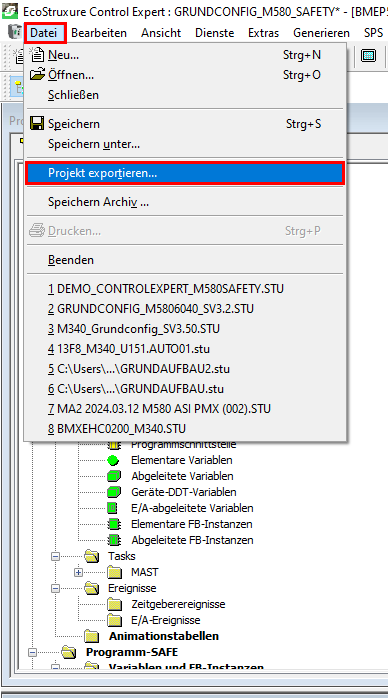Select Animationstabellen tree node

tap(163, 636)
